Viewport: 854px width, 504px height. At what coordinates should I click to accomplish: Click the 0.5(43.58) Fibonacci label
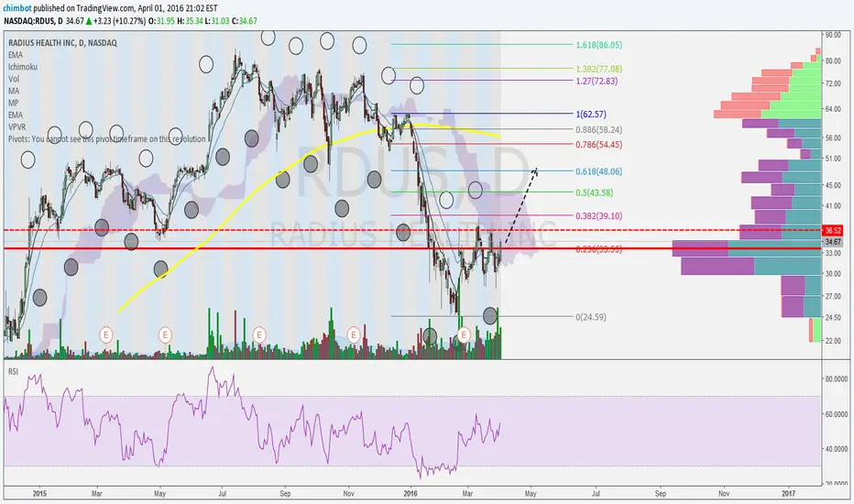[x=594, y=192]
